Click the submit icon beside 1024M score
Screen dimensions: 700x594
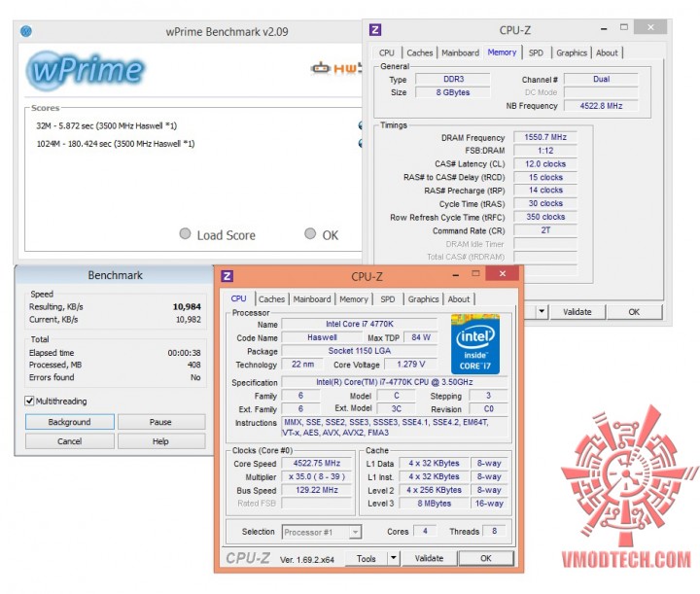click(x=360, y=143)
